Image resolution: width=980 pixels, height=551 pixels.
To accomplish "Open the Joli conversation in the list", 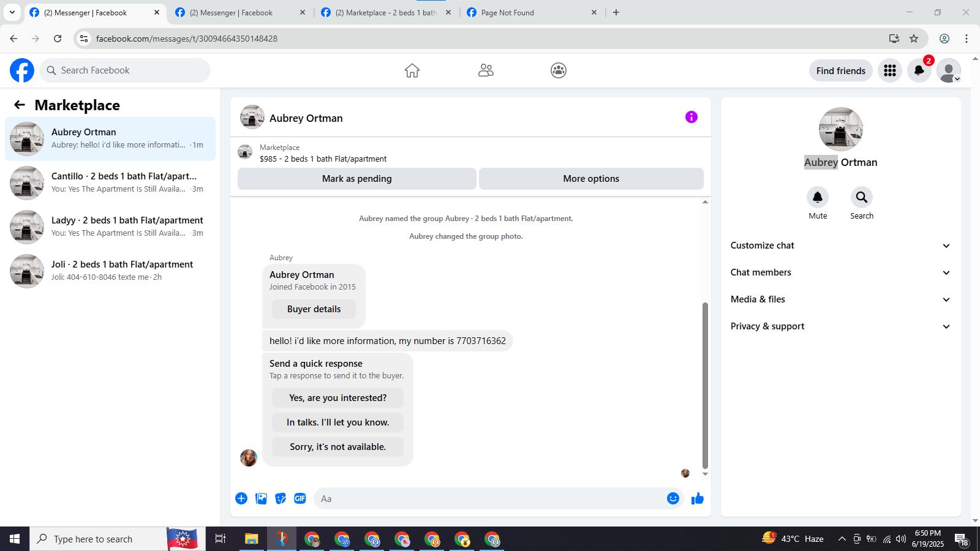I will click(x=110, y=271).
